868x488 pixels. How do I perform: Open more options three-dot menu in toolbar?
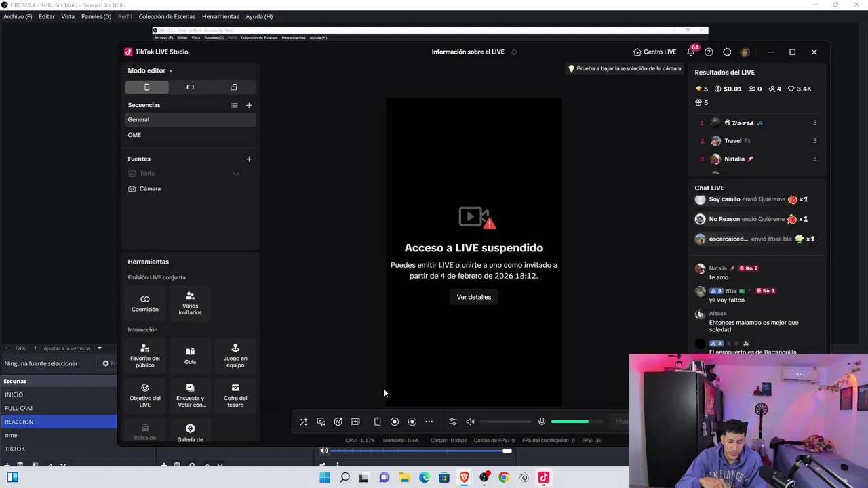[429, 422]
